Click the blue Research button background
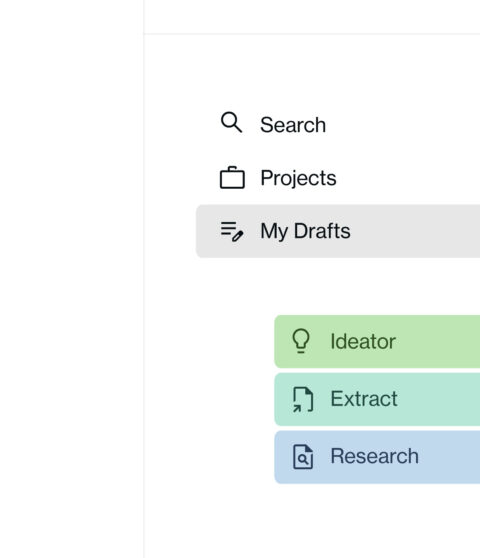The height and width of the screenshot is (558, 480). click(x=377, y=457)
